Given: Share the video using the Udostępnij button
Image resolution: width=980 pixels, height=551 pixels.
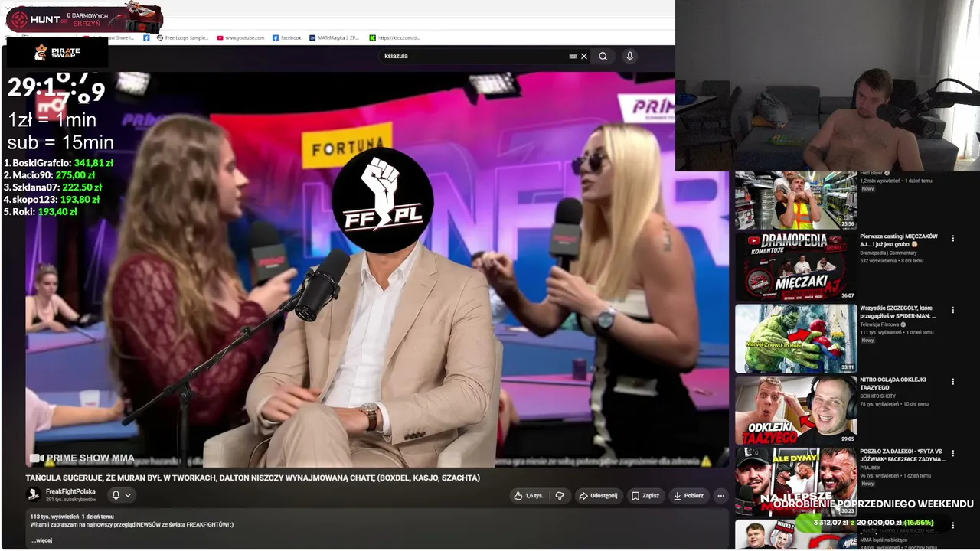Looking at the screenshot, I should point(598,496).
